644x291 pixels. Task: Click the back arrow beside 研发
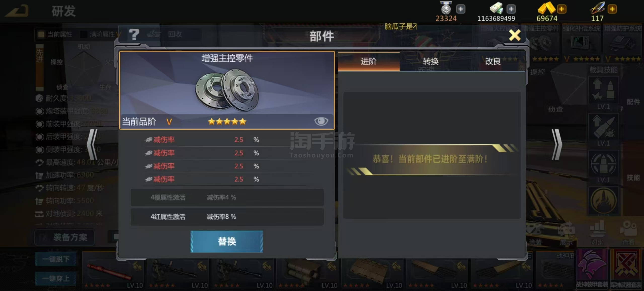coord(17,11)
